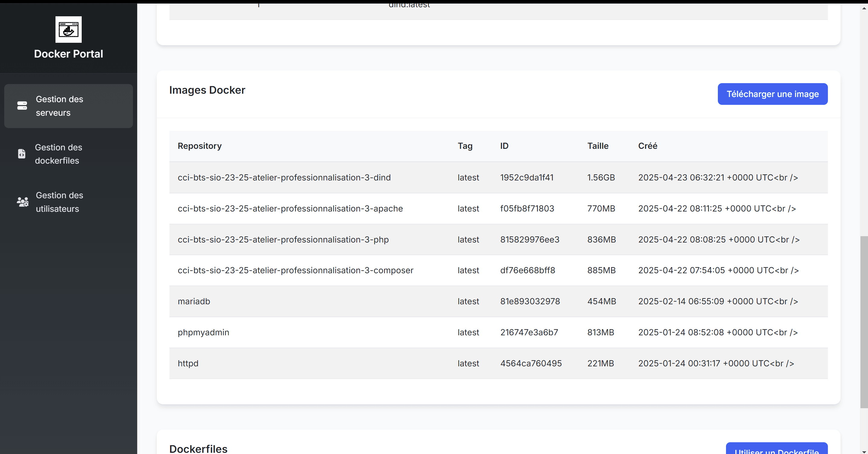Select the httpd repository row
The height and width of the screenshot is (454, 868).
(188, 363)
